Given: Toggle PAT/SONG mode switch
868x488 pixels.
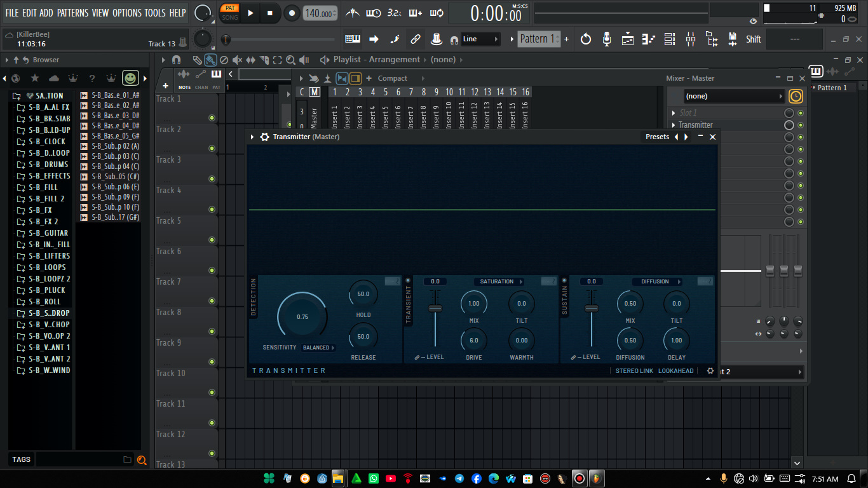Looking at the screenshot, I should pyautogui.click(x=229, y=13).
